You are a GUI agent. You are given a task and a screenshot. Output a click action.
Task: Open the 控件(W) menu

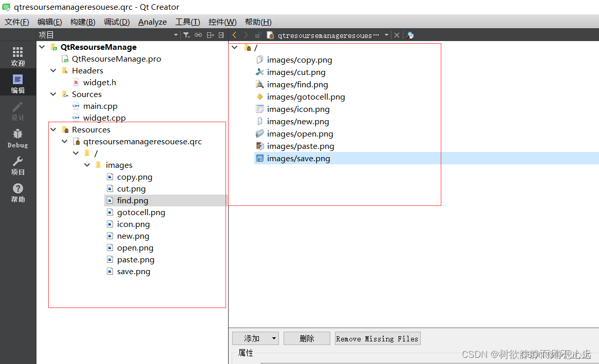tap(222, 22)
